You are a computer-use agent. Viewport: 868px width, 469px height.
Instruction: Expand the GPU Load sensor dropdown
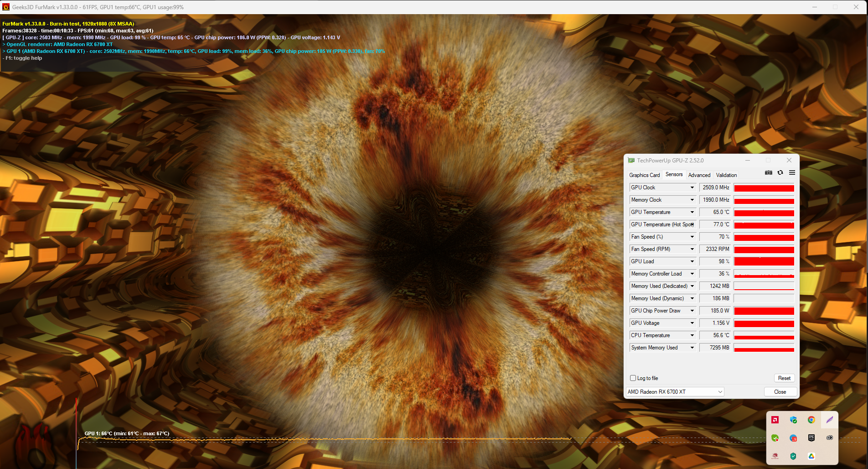pos(692,261)
